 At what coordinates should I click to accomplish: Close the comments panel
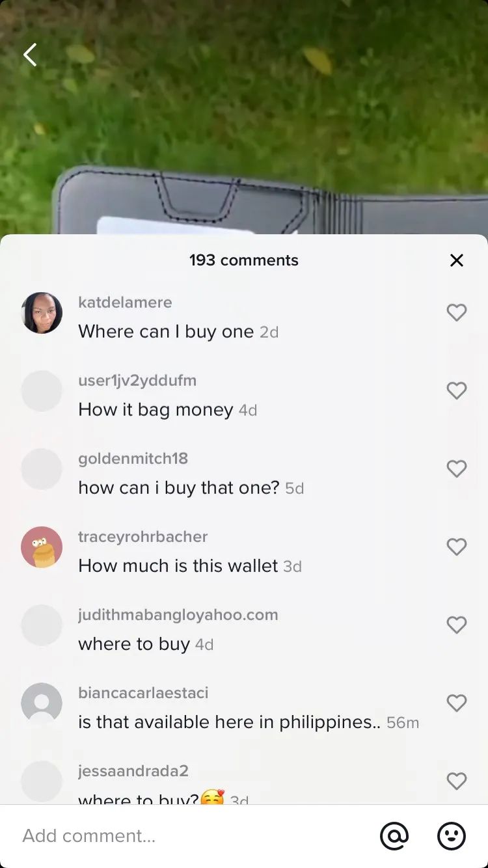coord(457,260)
